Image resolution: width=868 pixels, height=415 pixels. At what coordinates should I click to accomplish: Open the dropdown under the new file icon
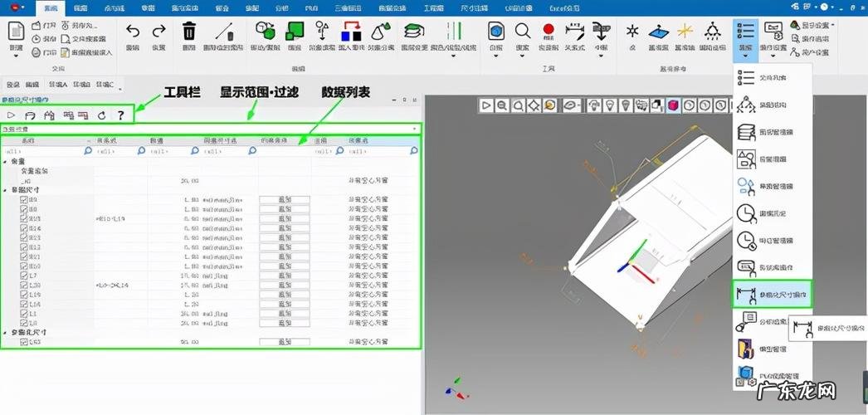[16, 50]
